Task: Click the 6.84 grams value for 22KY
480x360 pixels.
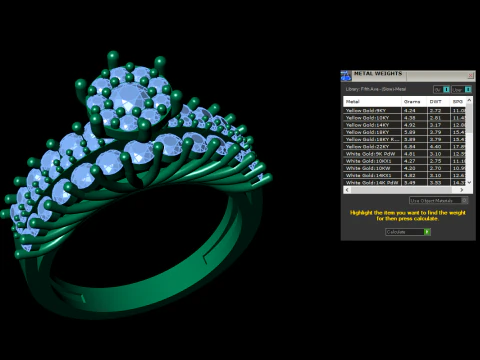Action: pos(410,146)
